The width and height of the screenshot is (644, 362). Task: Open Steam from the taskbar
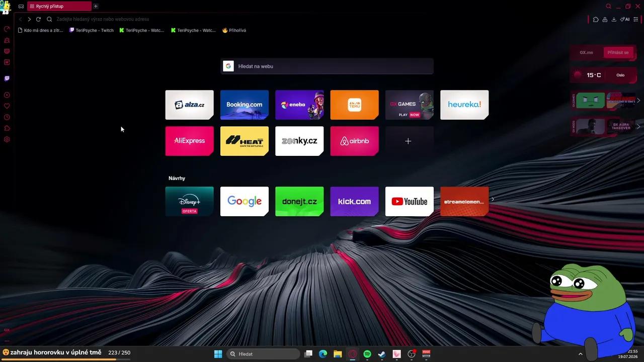pos(382,354)
